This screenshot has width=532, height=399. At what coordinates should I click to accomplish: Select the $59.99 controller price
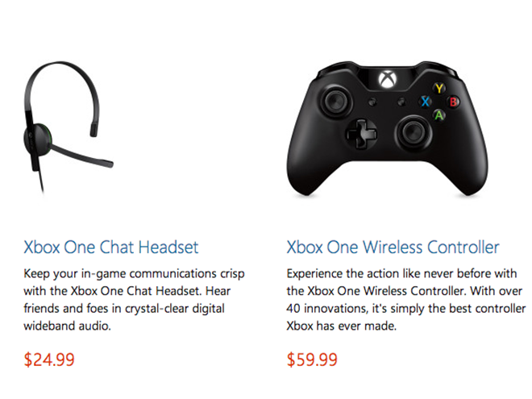pyautogui.click(x=312, y=359)
